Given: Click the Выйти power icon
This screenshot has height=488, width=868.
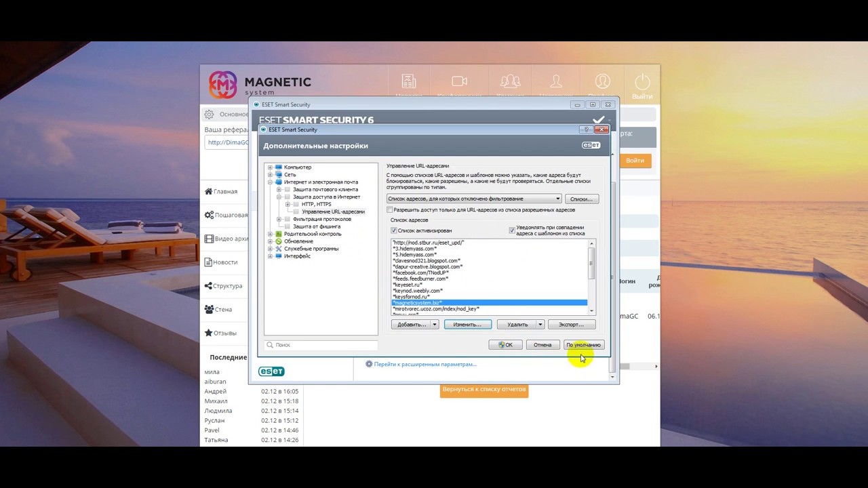Looking at the screenshot, I should pyautogui.click(x=642, y=82).
